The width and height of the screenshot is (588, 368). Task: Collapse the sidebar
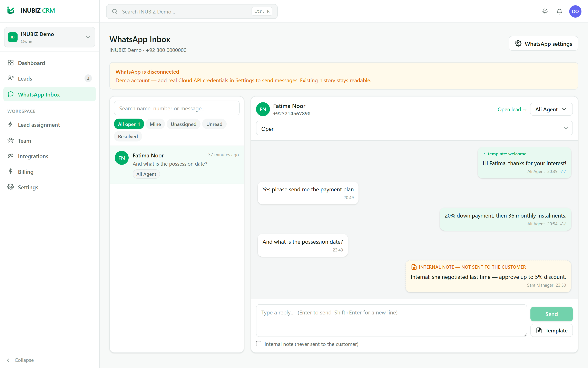click(x=20, y=360)
